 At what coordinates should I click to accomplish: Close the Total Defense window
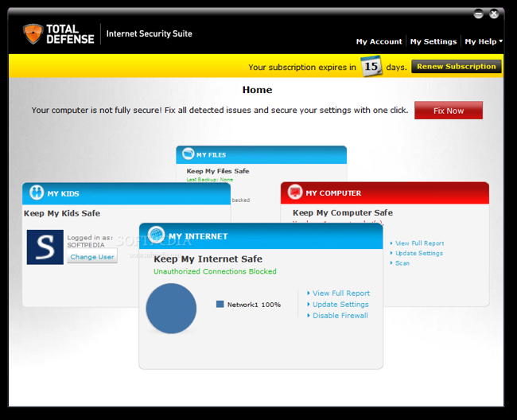(494, 14)
